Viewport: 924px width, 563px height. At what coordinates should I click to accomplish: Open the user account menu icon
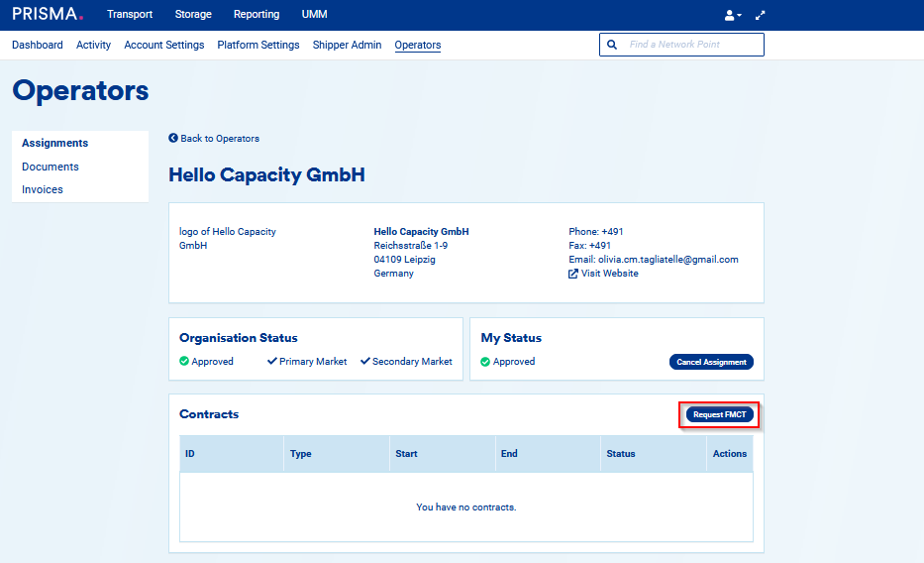coord(733,15)
